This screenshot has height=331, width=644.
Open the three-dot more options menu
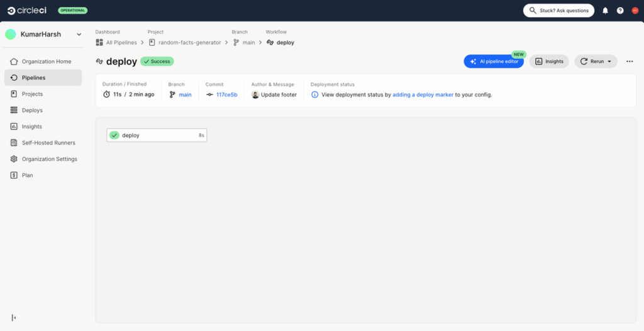click(x=630, y=62)
